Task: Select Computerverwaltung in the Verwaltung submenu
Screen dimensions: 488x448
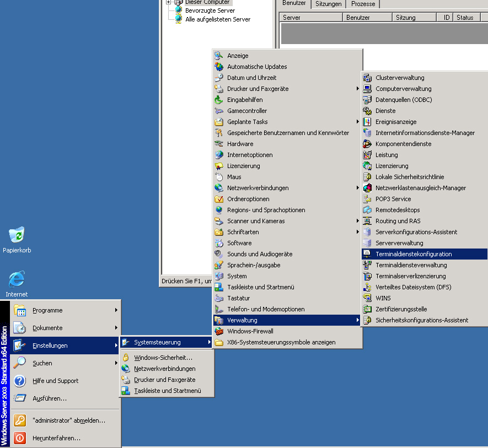Action: [403, 89]
